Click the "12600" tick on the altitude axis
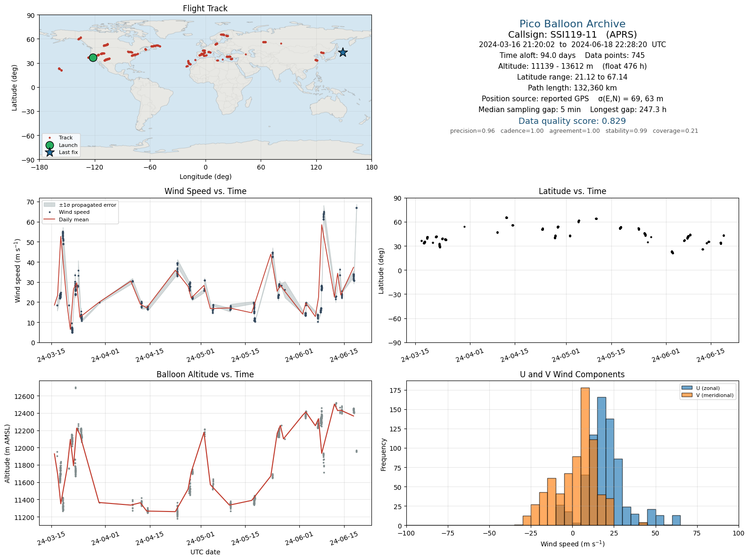 pos(25,397)
